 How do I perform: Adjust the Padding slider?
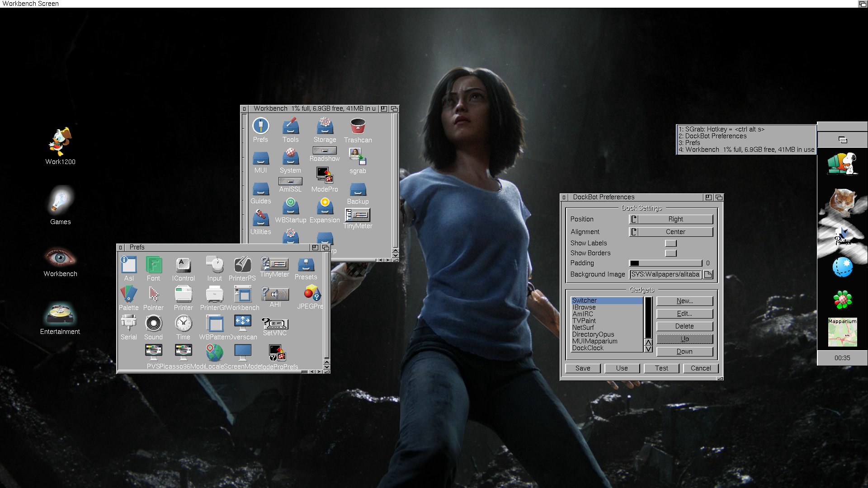click(665, 263)
